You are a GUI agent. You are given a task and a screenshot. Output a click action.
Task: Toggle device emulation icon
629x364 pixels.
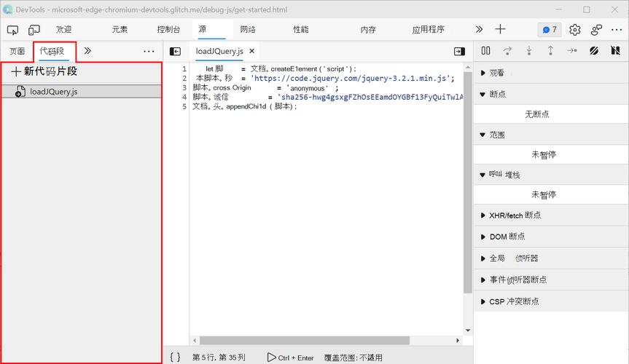[x=34, y=30]
